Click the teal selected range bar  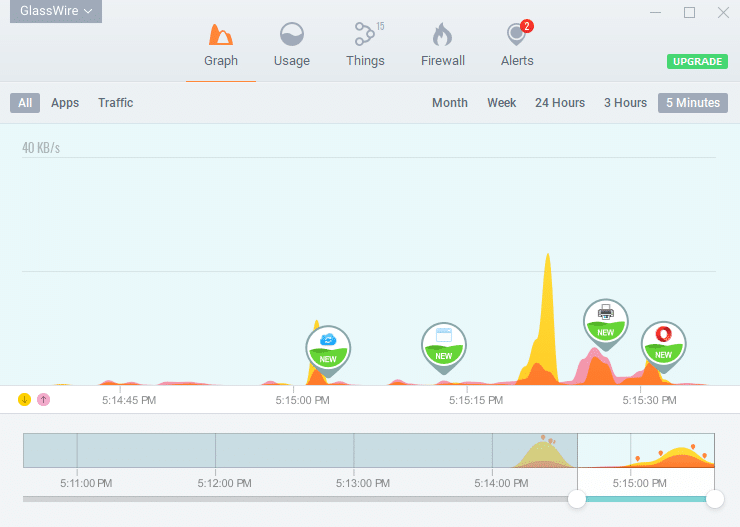(646, 499)
